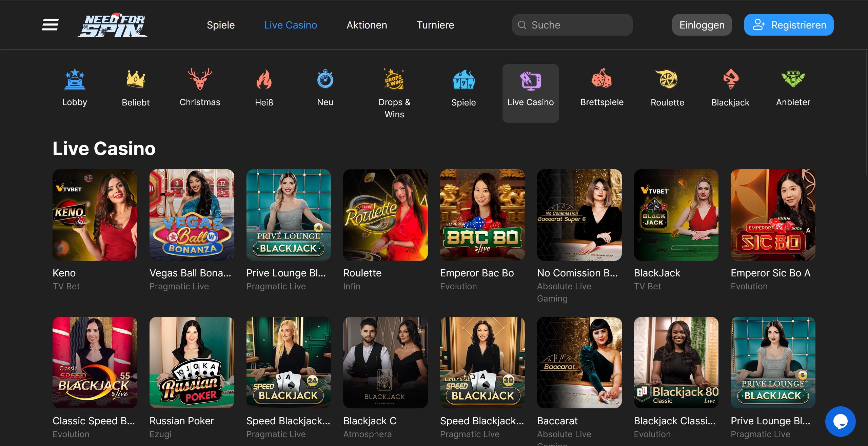Launch the Infin Roulette game
The height and width of the screenshot is (446, 868).
click(x=386, y=215)
